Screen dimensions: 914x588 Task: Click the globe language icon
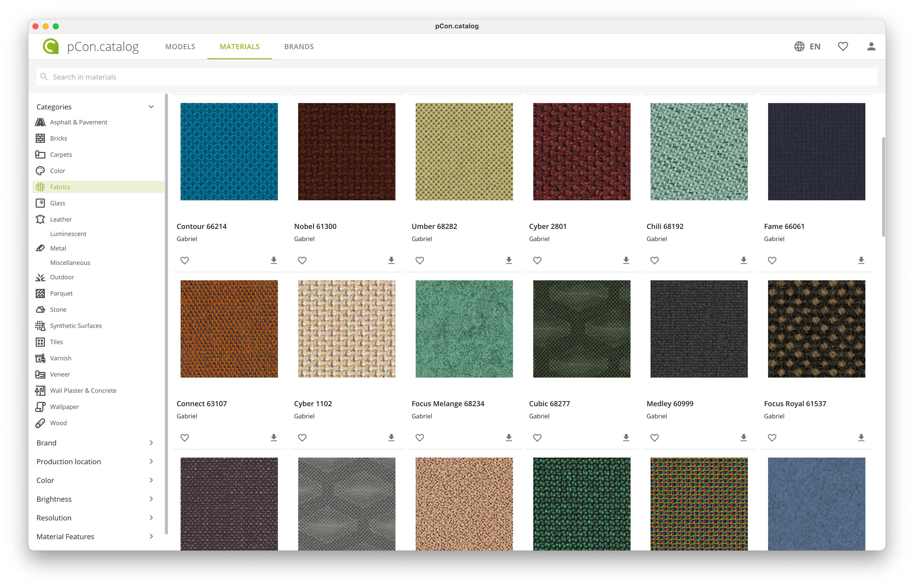pos(799,47)
